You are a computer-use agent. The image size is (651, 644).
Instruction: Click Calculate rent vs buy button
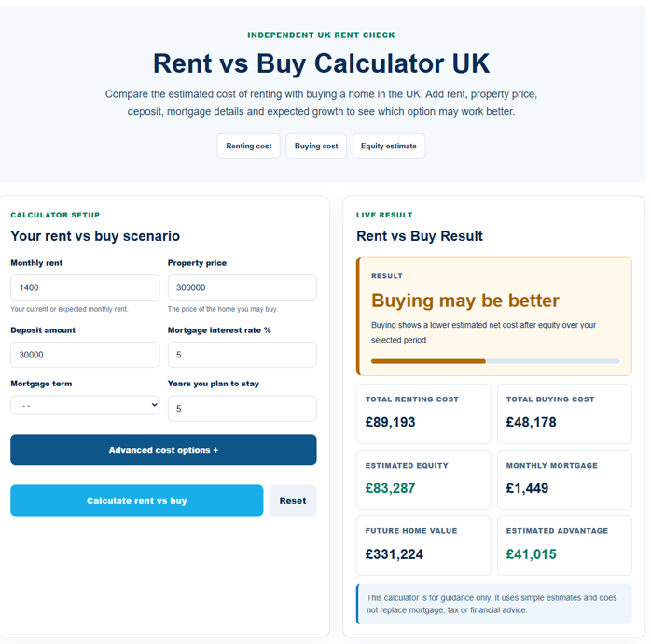[136, 500]
